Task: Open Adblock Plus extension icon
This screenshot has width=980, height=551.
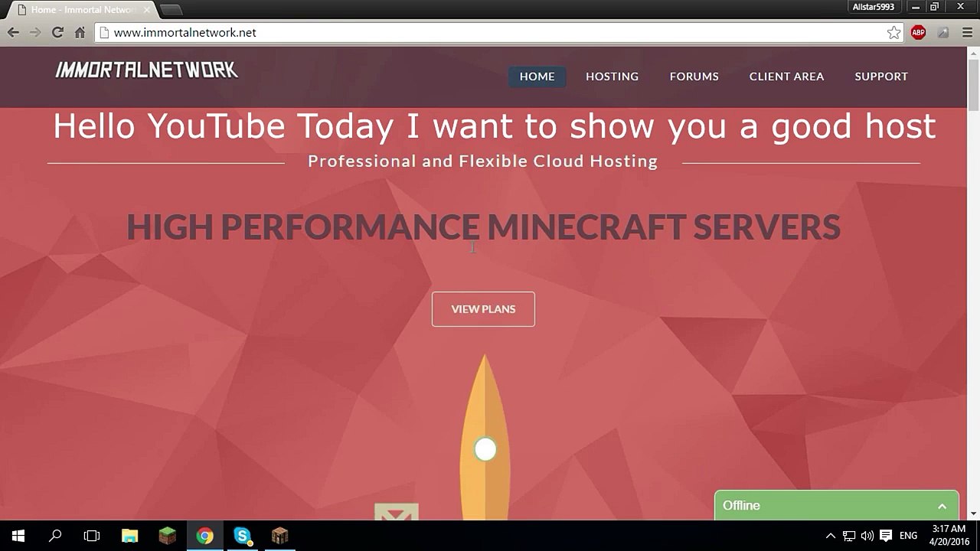Action: [x=918, y=33]
